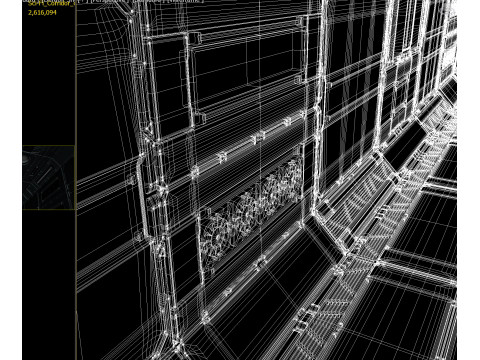Open the Wireframe shading label menu

click(x=184, y=1)
